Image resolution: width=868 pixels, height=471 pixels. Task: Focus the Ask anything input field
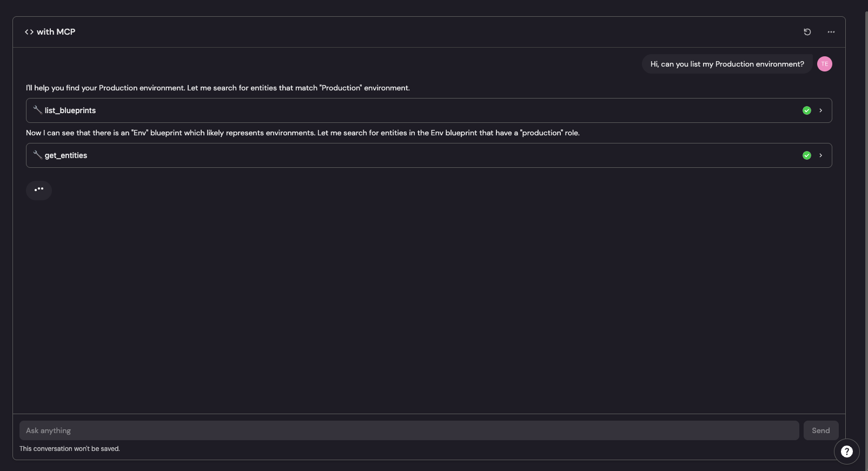[x=409, y=430]
